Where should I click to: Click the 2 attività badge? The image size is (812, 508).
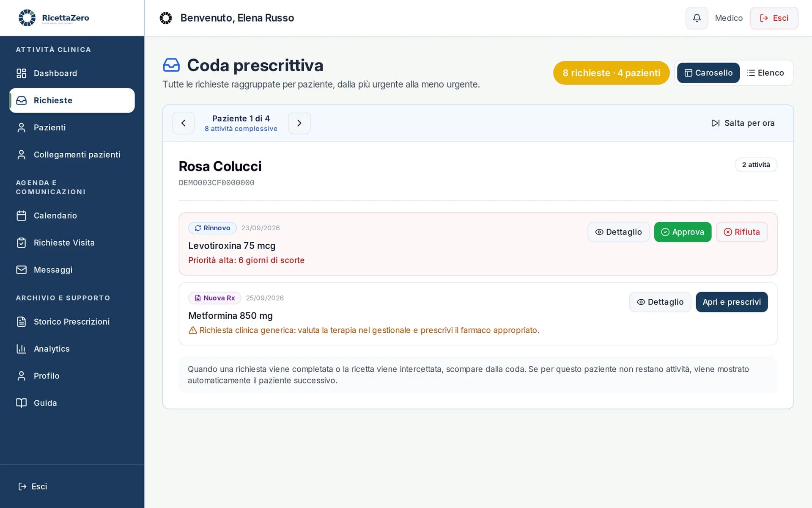click(x=756, y=165)
